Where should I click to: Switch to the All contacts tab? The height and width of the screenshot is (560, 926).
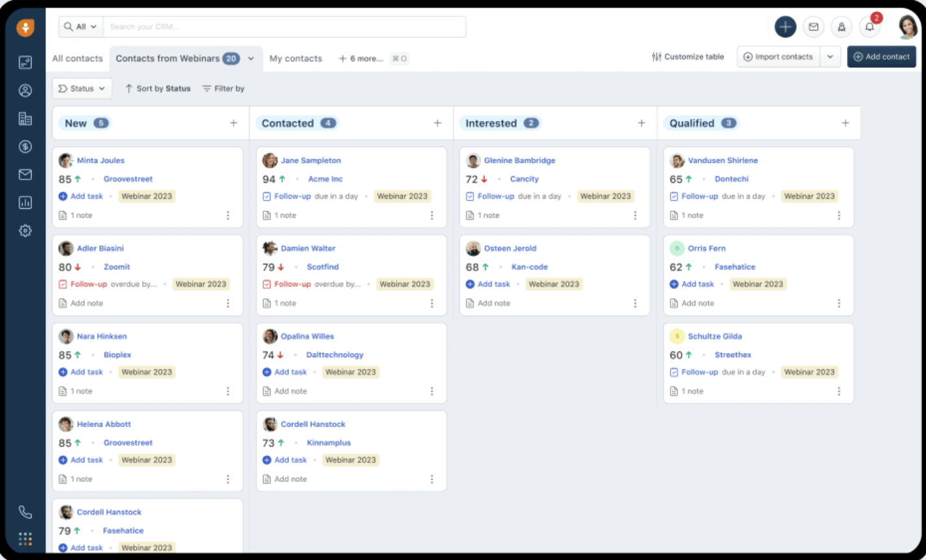(77, 58)
